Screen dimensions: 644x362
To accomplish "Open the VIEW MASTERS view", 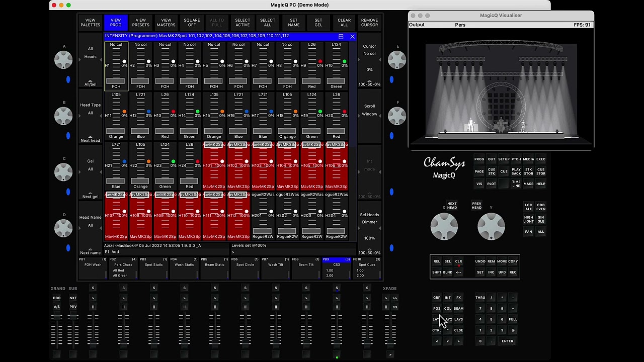I will coord(166,23).
